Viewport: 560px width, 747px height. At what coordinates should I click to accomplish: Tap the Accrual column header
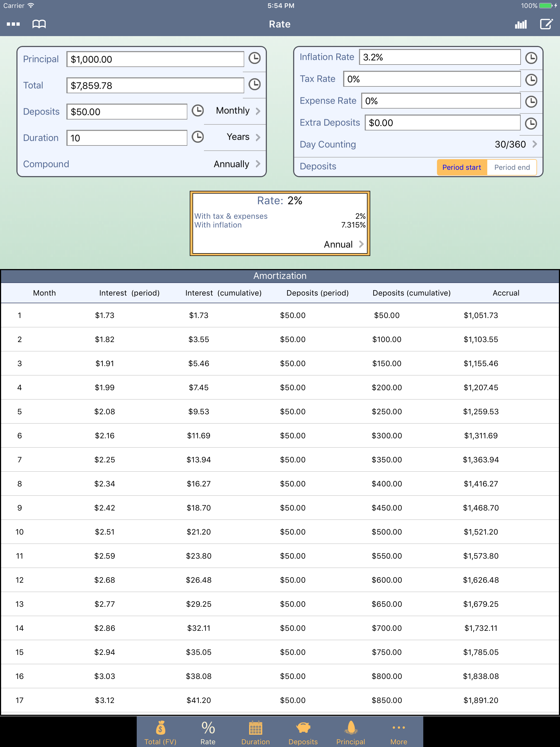tap(506, 293)
